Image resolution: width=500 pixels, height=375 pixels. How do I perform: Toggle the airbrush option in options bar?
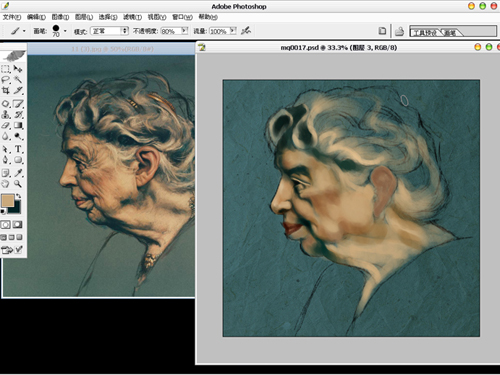point(246,31)
